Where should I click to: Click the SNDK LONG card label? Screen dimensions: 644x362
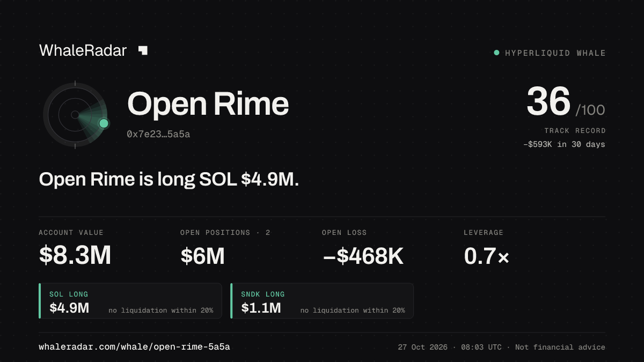click(263, 294)
